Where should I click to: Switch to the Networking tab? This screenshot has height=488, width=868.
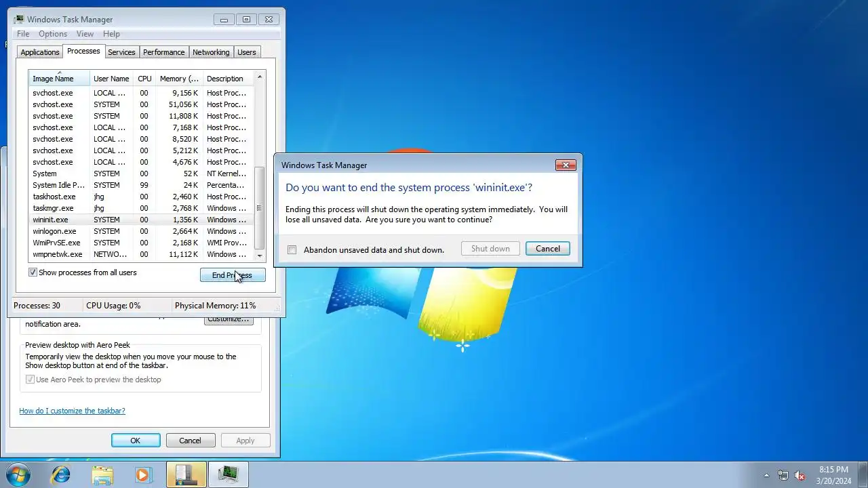(211, 52)
